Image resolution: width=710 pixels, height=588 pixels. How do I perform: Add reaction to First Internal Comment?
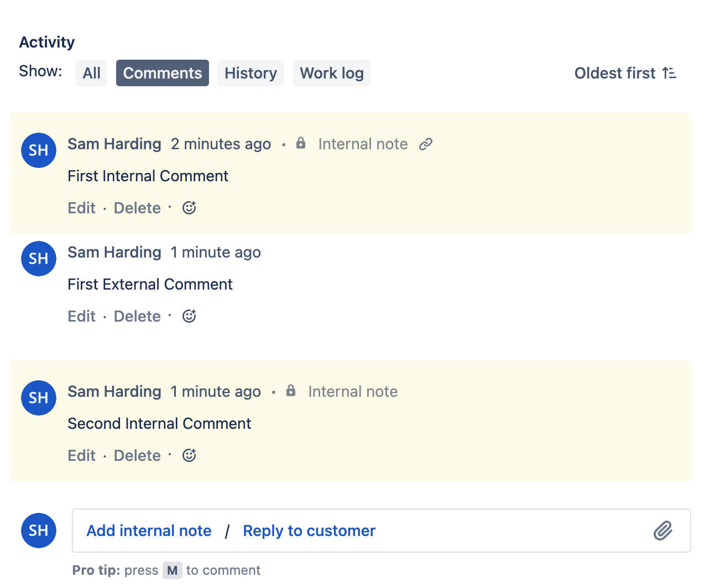pos(189,208)
